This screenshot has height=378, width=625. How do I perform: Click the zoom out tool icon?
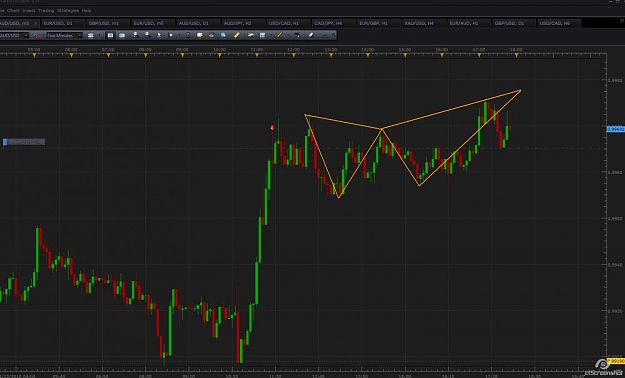(x=147, y=35)
